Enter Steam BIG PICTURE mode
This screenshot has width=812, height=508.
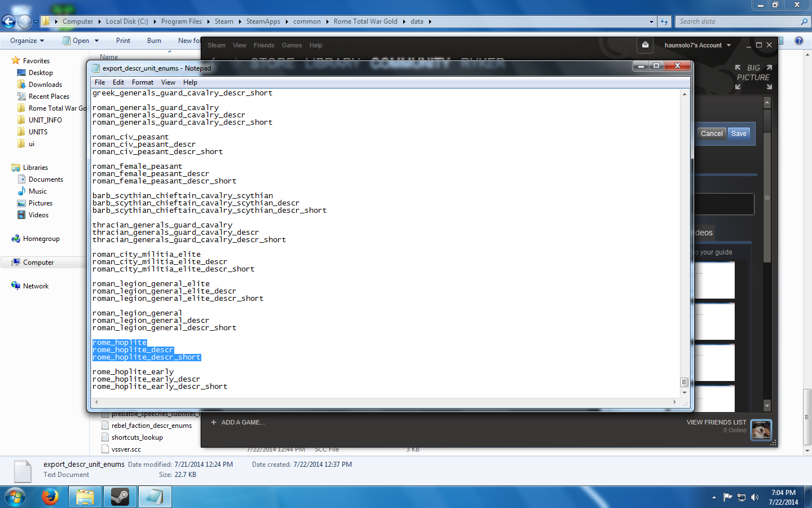(x=753, y=77)
